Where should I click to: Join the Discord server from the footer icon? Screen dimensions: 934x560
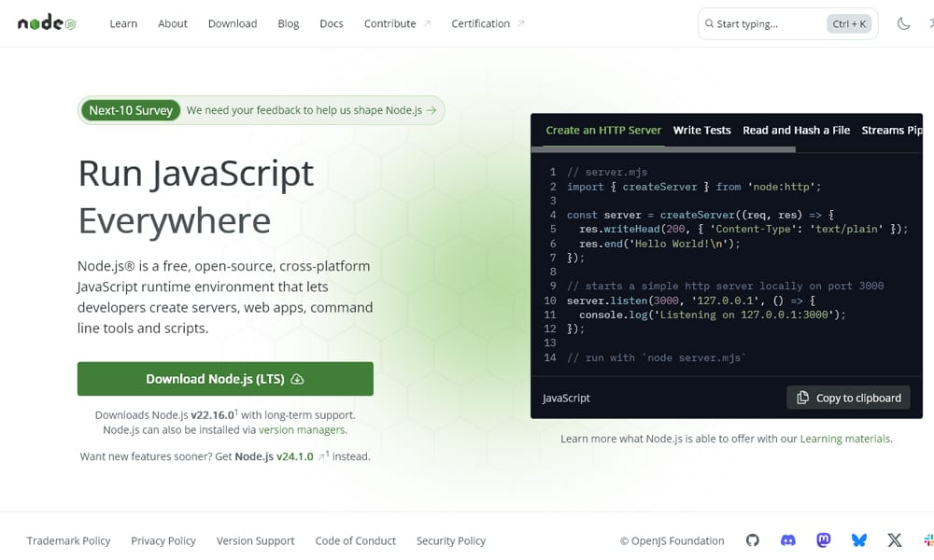pos(787,539)
